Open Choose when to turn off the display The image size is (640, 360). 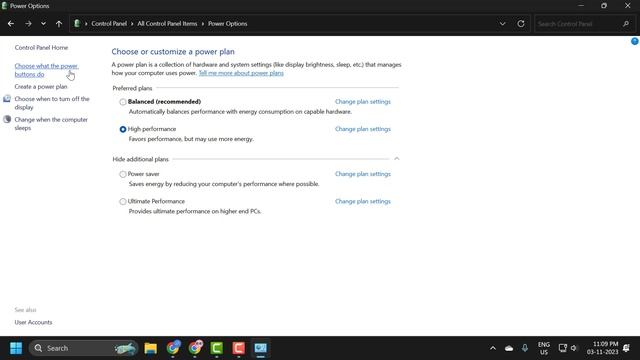pos(52,103)
